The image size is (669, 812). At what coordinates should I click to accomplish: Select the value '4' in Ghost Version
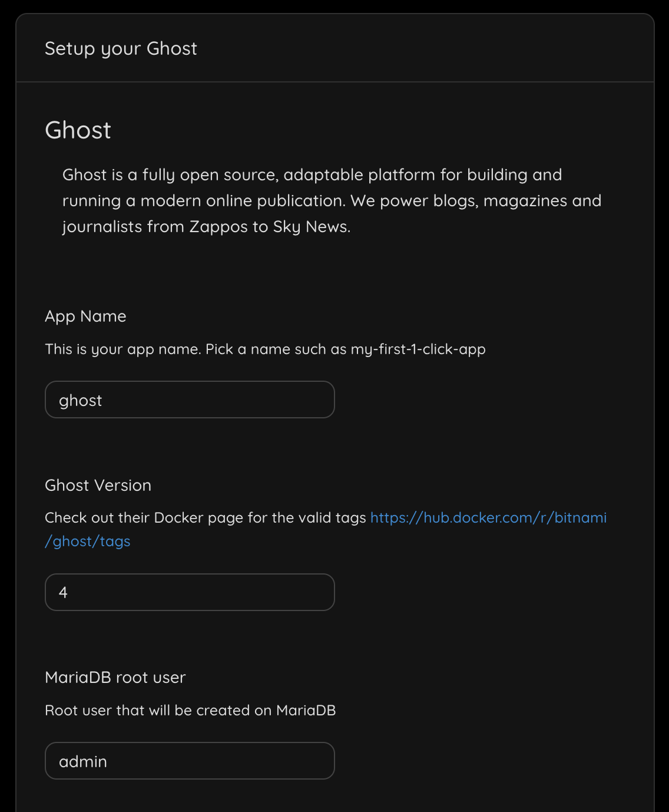tap(64, 592)
